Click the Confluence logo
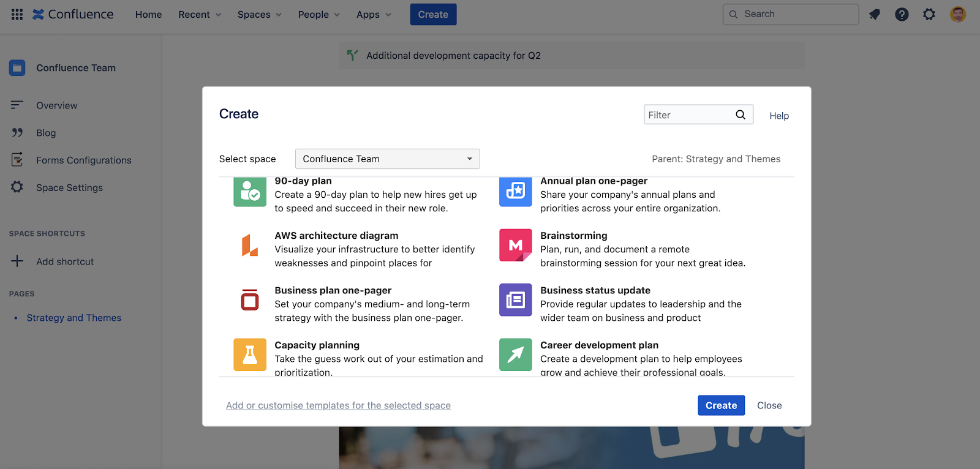The height and width of the screenshot is (469, 980). (73, 14)
